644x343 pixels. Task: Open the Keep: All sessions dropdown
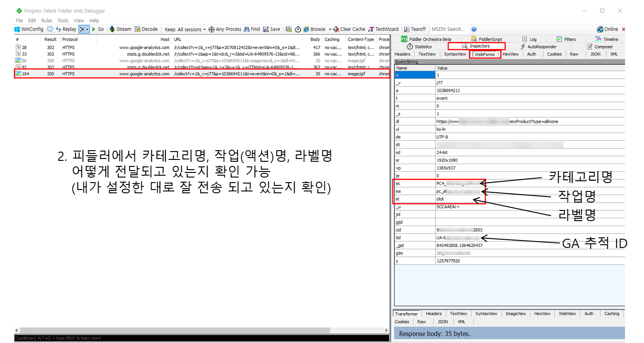tap(185, 29)
